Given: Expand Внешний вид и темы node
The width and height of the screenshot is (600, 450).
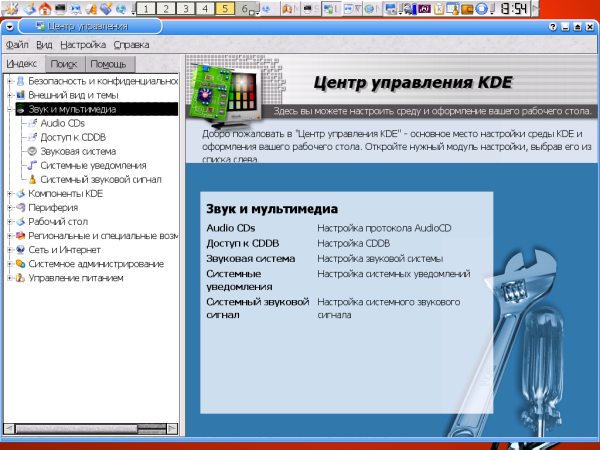Looking at the screenshot, I should [x=10, y=95].
